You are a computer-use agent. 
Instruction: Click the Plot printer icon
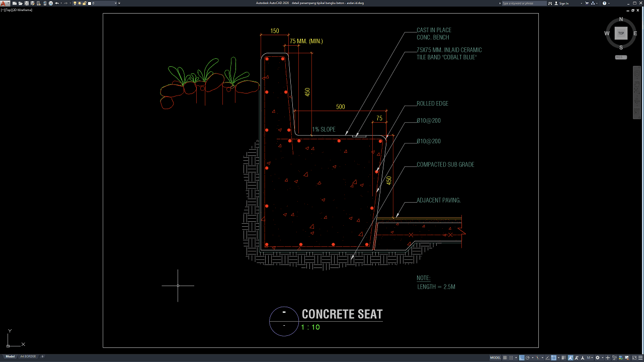click(50, 3)
